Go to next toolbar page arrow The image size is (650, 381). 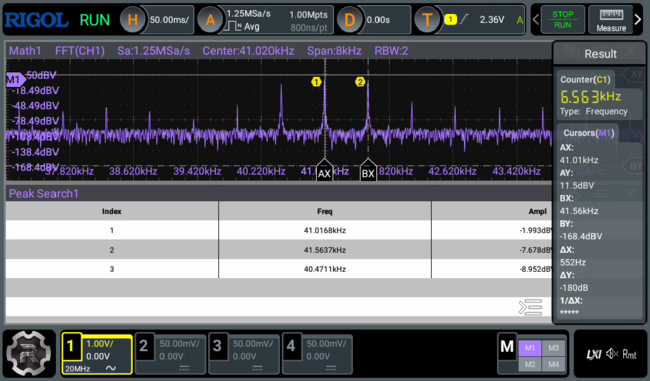pyautogui.click(x=638, y=19)
